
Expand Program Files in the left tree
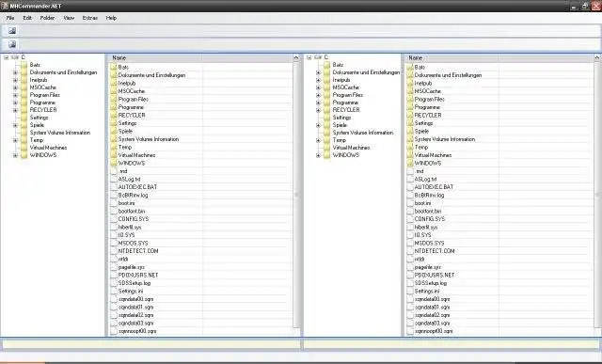pos(15,95)
